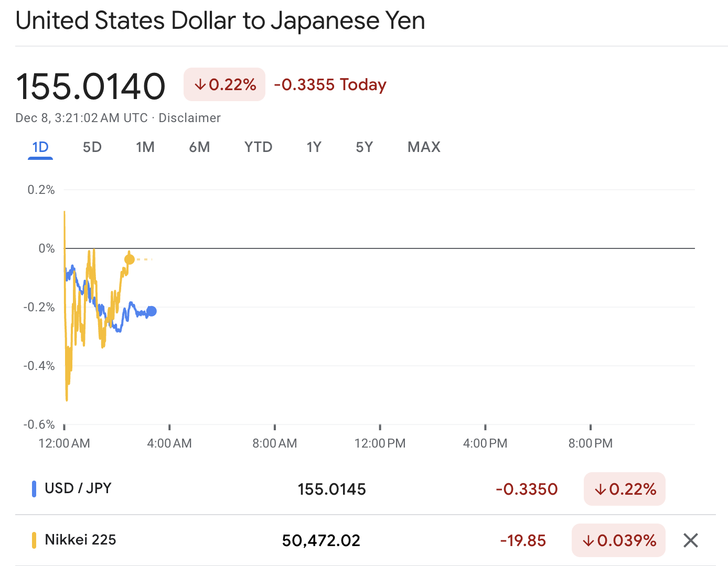This screenshot has height=566, width=728.
Task: Click the 1D tab currently active
Action: tap(40, 147)
